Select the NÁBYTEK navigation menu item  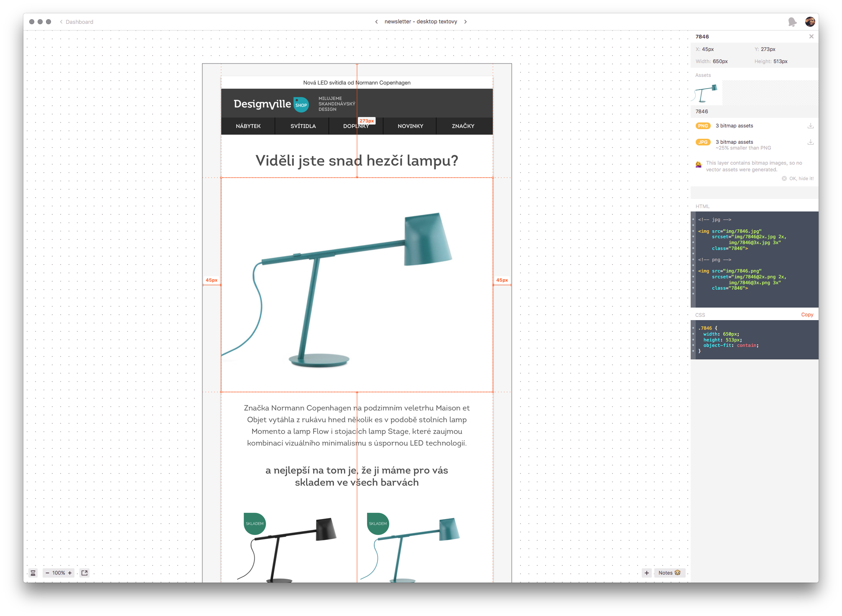(248, 126)
